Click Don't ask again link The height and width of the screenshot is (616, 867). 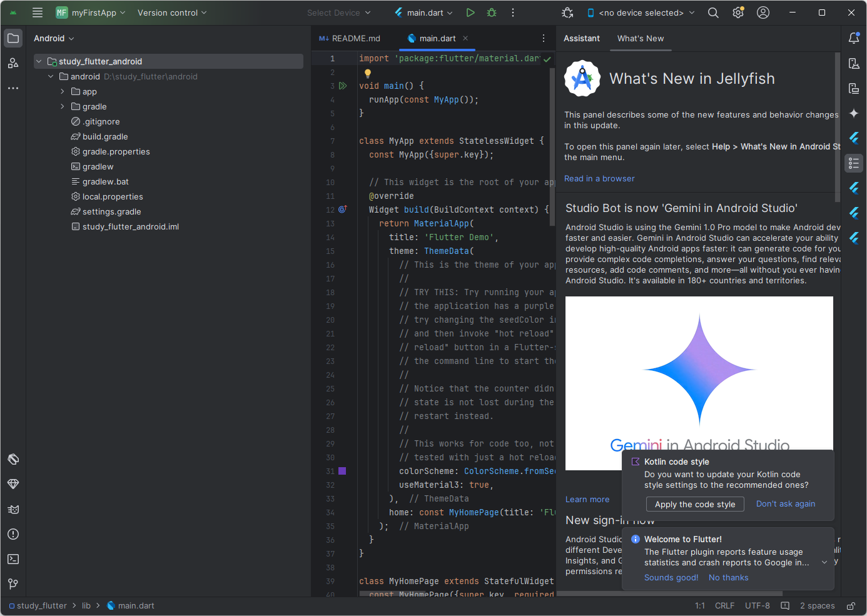coord(786,503)
